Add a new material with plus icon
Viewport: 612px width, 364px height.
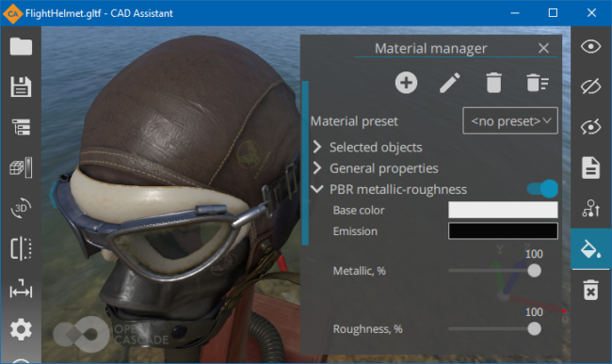click(x=407, y=83)
